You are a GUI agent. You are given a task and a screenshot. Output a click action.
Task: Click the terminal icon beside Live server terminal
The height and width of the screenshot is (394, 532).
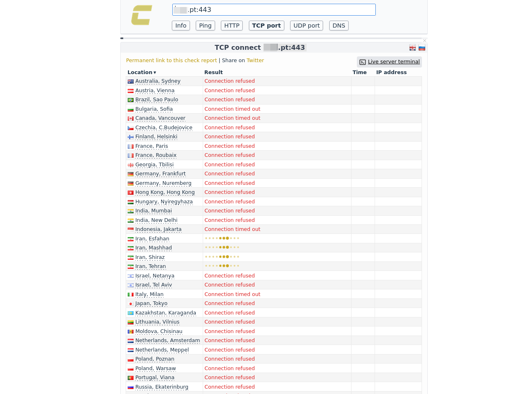pyautogui.click(x=363, y=62)
